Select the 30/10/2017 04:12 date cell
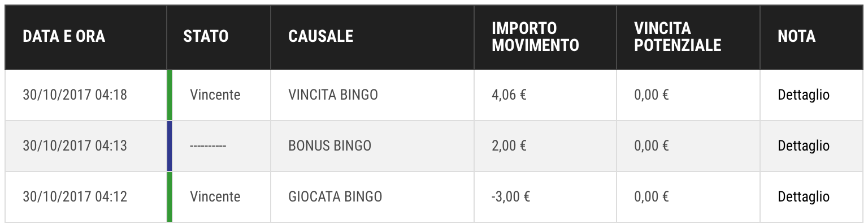The height and width of the screenshot is (223, 868). (75, 197)
